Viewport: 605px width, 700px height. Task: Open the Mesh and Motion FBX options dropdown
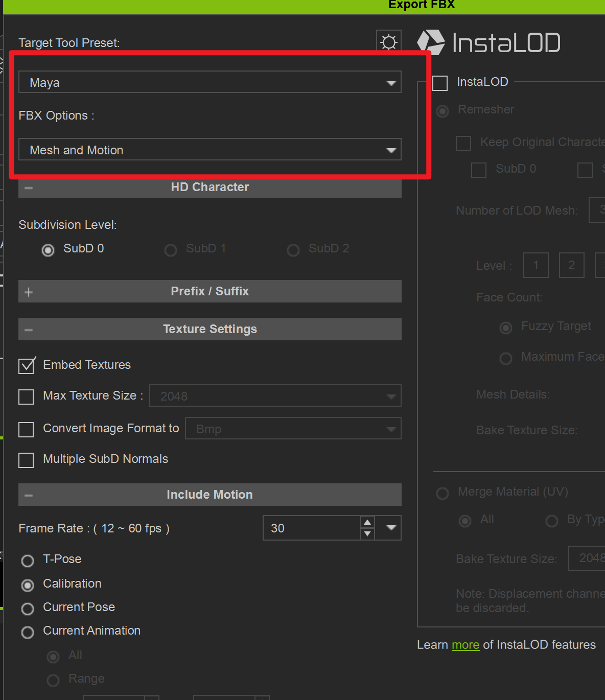tap(210, 150)
